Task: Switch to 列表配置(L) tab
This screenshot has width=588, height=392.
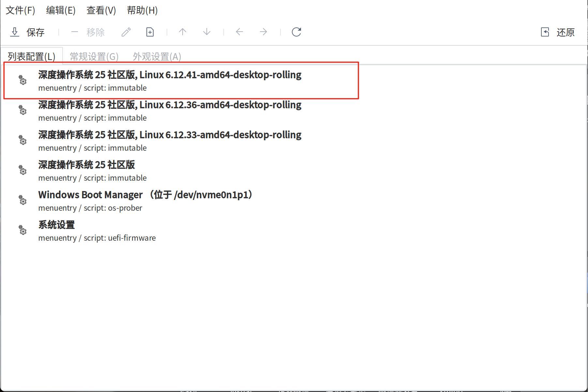Action: 31,56
